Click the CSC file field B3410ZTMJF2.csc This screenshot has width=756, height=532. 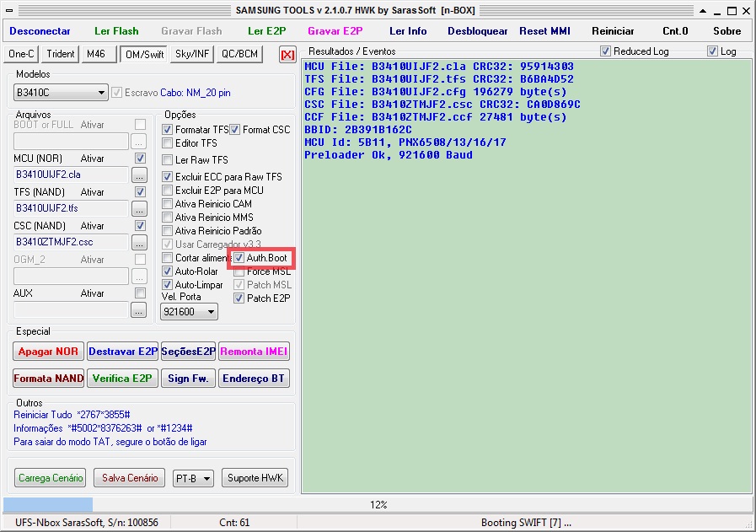(x=71, y=242)
